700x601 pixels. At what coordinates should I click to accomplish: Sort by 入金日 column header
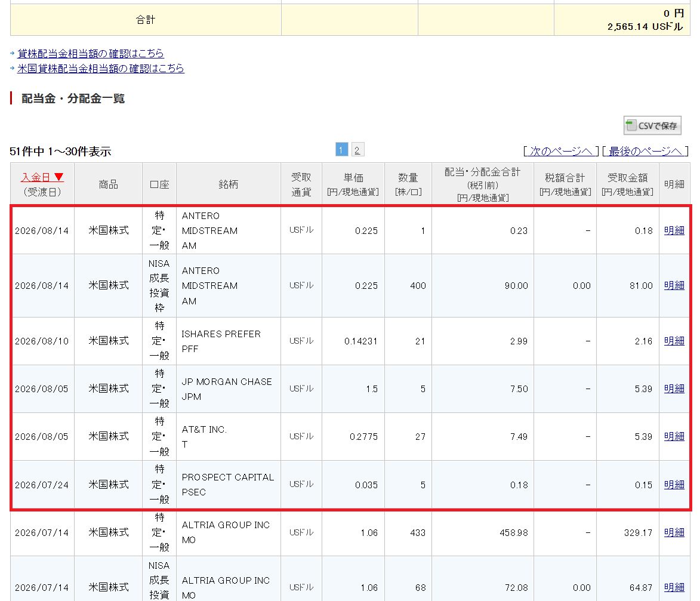coord(42,177)
